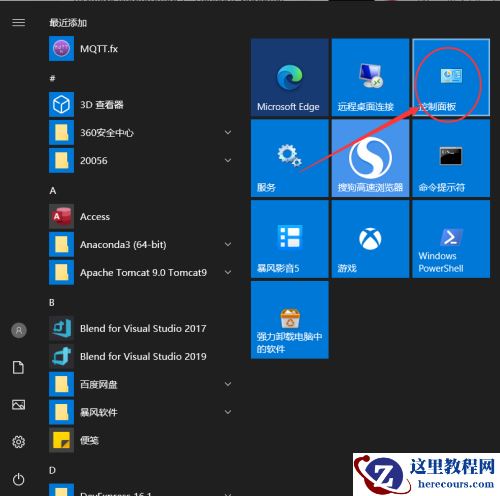Open the 控制面板 tile
The image size is (500, 496).
point(451,77)
